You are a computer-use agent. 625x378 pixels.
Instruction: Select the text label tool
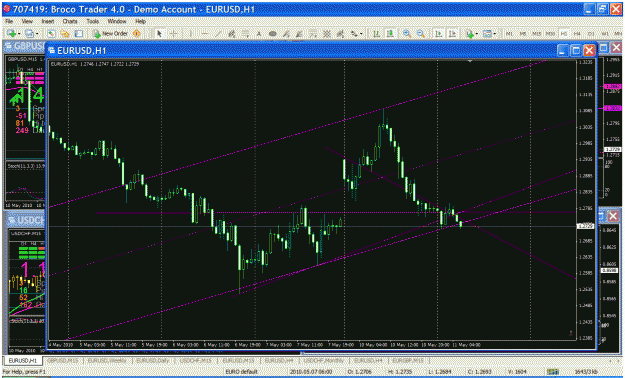pos(259,33)
